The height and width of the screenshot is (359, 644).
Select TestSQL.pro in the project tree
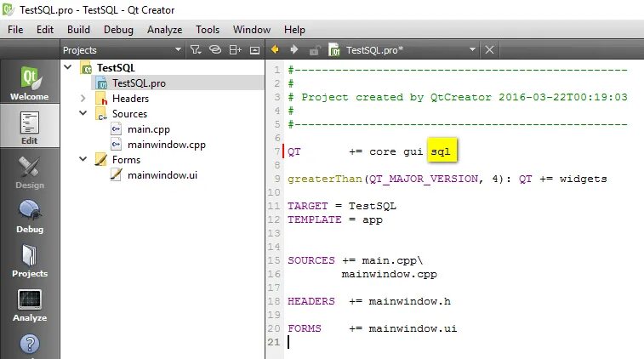tap(139, 83)
